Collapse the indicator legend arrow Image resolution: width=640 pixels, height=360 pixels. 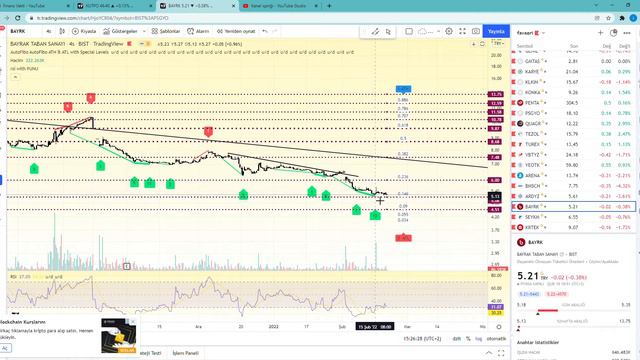(15, 77)
